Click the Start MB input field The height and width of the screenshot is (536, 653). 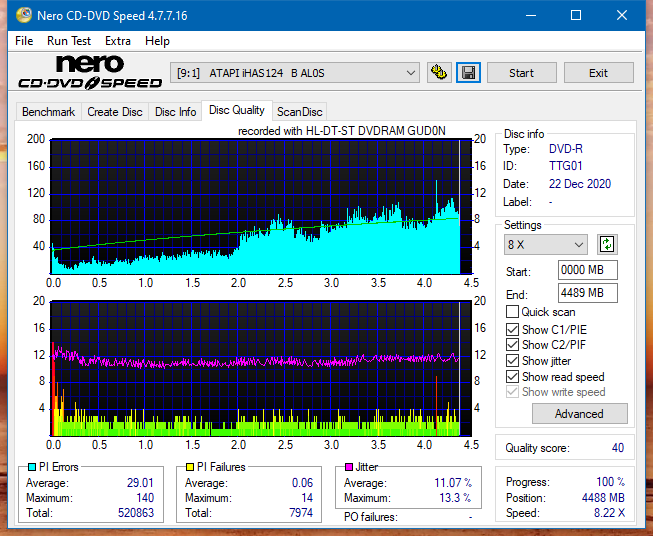point(587,270)
